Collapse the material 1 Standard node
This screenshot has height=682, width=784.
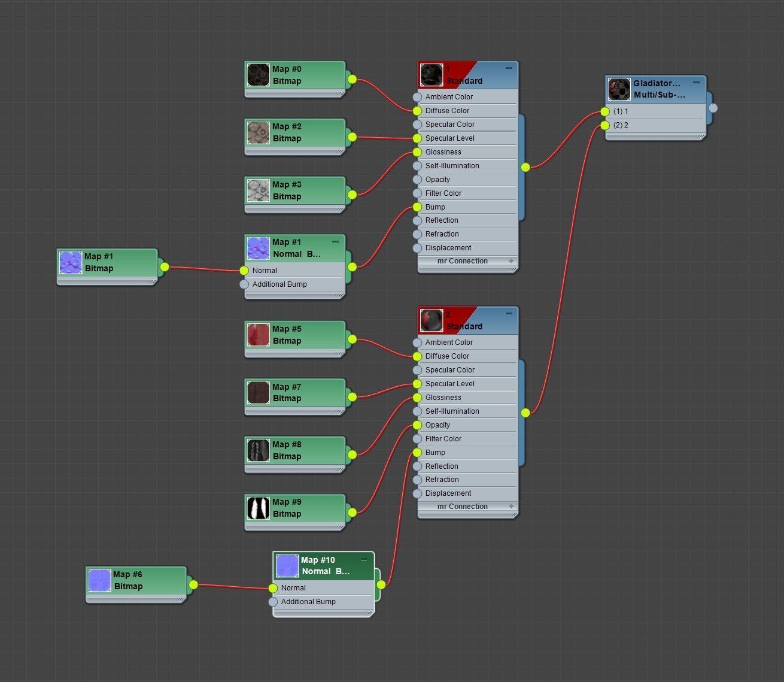509,68
